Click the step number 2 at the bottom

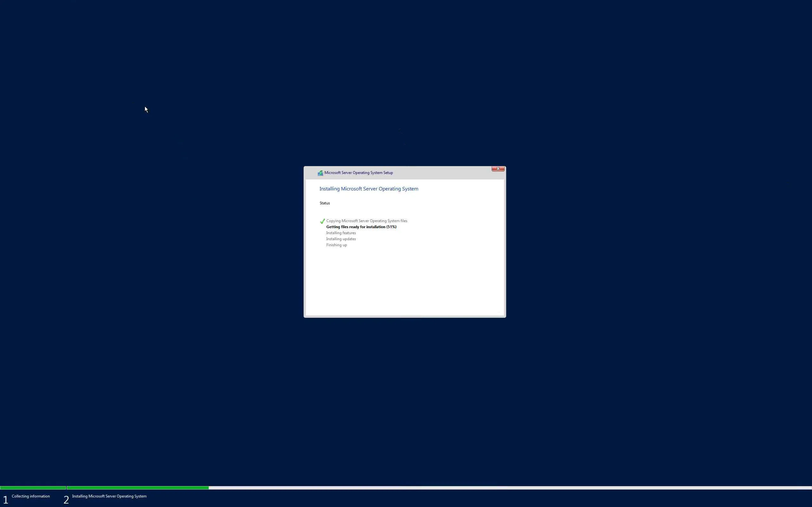pos(66,500)
